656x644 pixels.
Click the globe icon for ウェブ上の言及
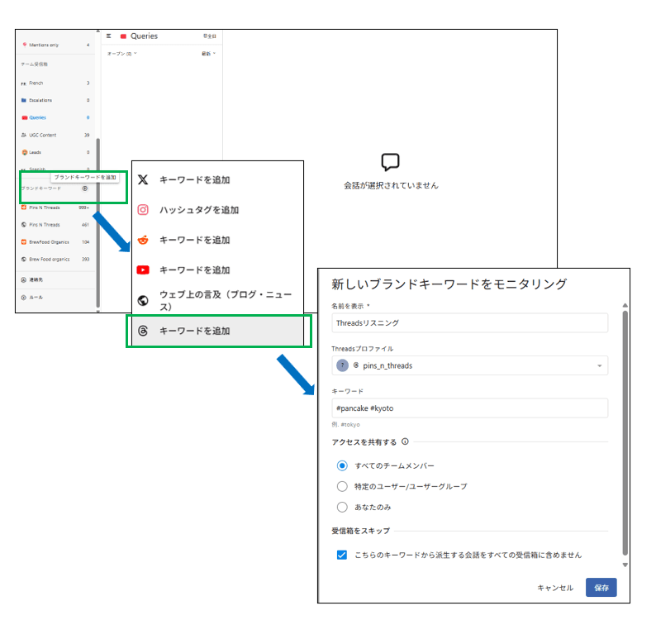(x=143, y=300)
